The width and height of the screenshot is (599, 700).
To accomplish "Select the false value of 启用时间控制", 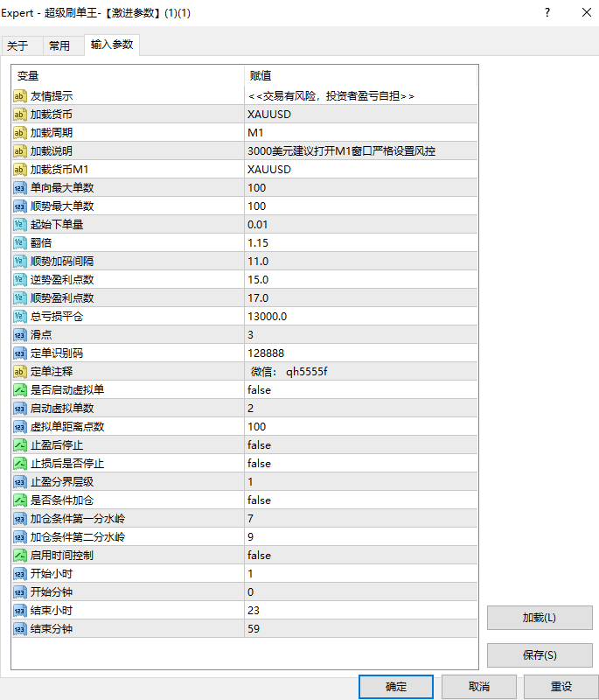I will 259,556.
